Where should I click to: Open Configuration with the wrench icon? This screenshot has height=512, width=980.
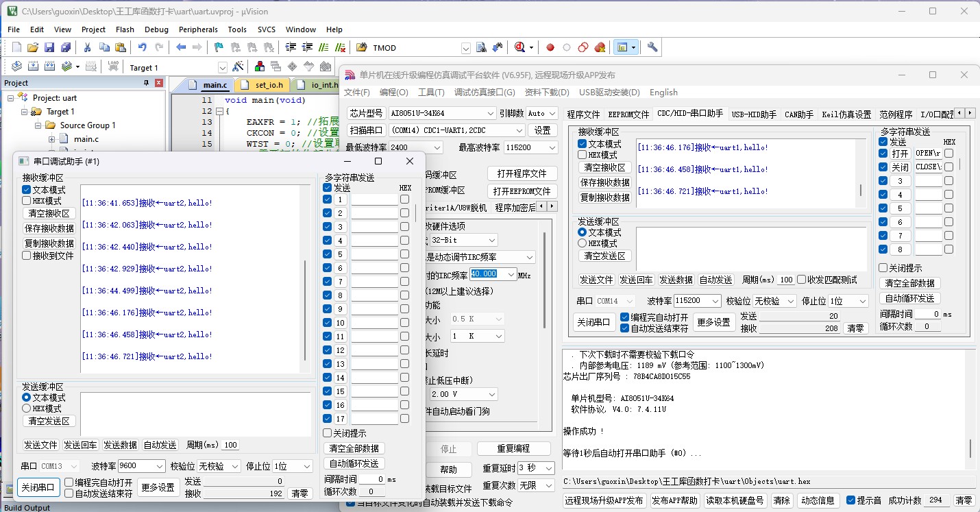click(652, 47)
